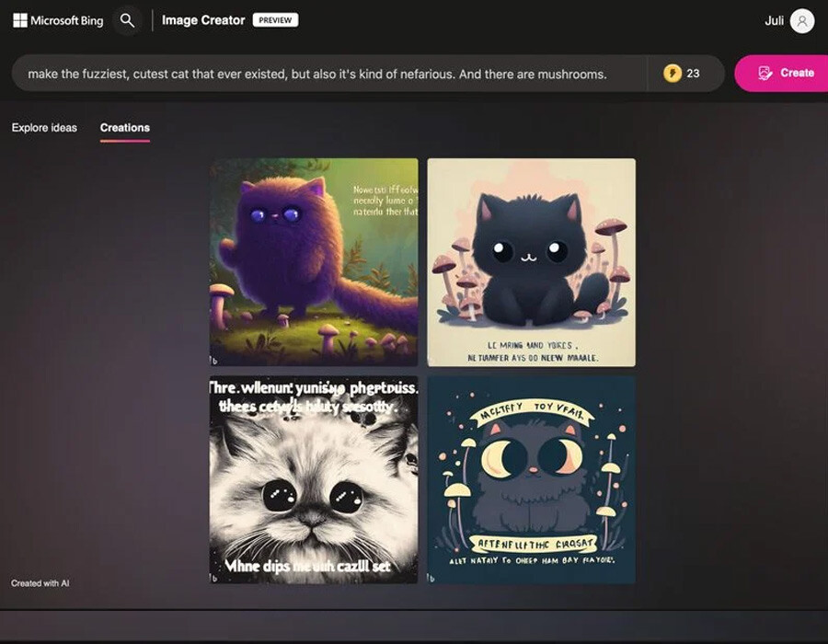Screen dimensions: 828x644
Task: Open search with the magnifier icon
Action: [x=127, y=20]
